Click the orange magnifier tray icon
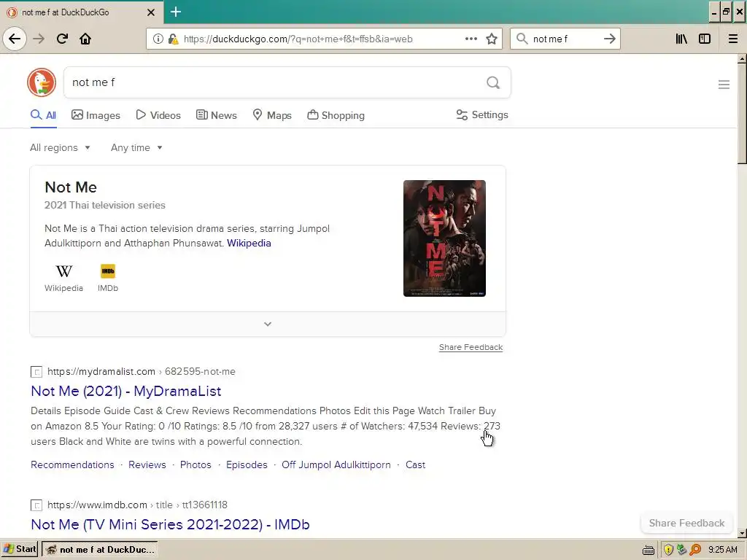 (695, 550)
